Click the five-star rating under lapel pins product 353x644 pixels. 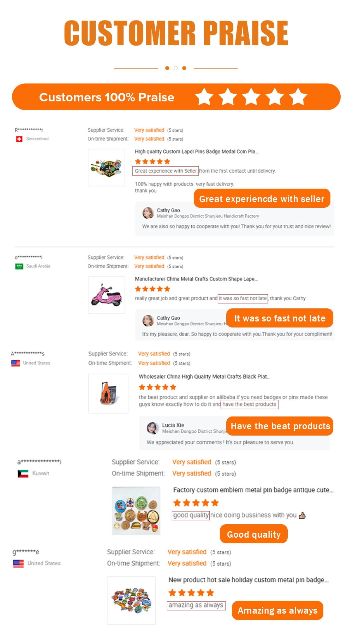tap(152, 161)
